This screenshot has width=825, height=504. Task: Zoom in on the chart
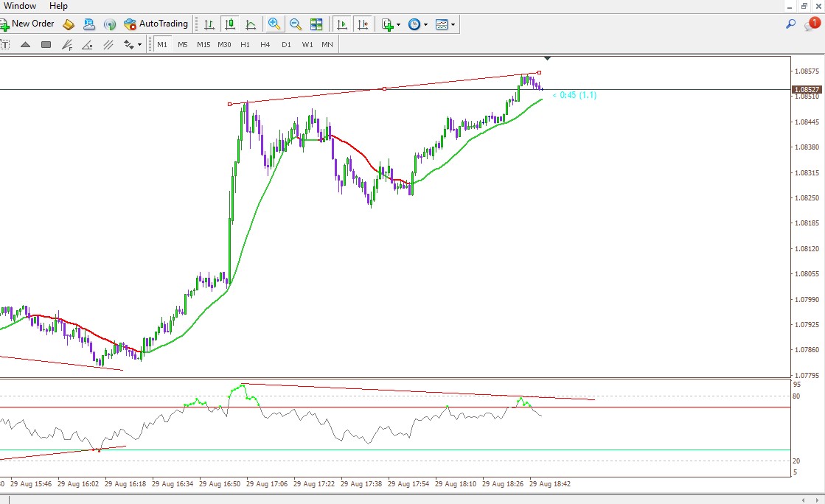(x=274, y=24)
